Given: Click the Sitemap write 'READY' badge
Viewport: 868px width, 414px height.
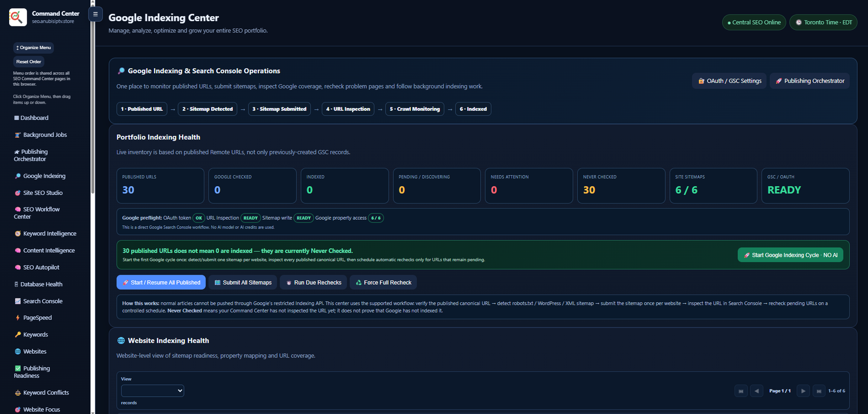Looking at the screenshot, I should click(x=304, y=218).
